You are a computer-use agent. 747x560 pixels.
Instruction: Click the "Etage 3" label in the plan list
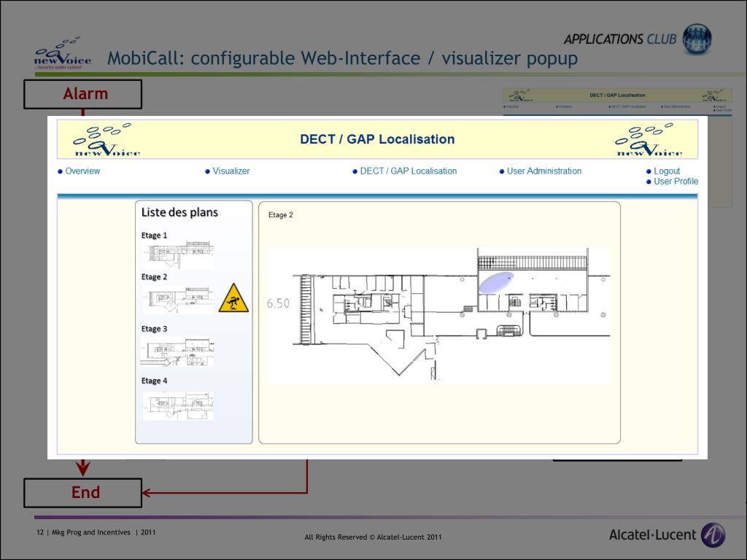(155, 329)
